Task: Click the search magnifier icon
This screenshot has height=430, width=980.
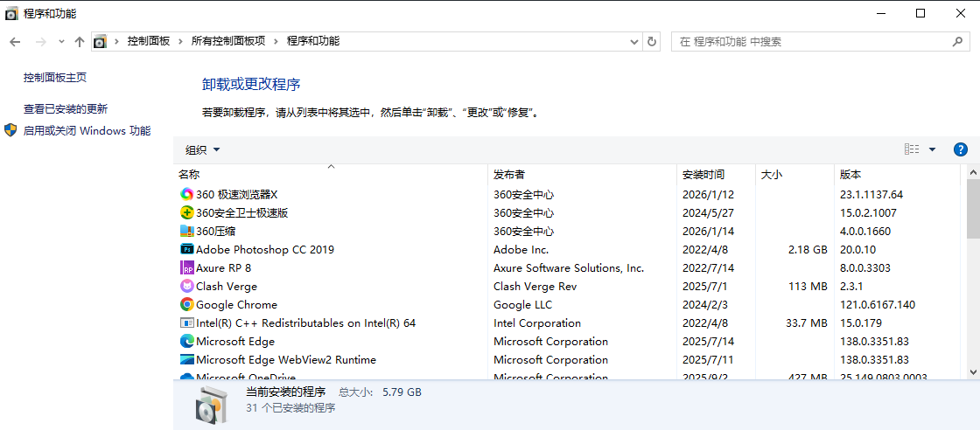Action: (957, 42)
